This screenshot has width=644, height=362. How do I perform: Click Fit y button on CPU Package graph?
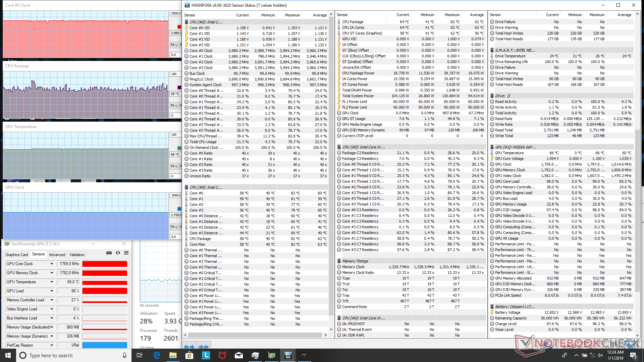[174, 106]
